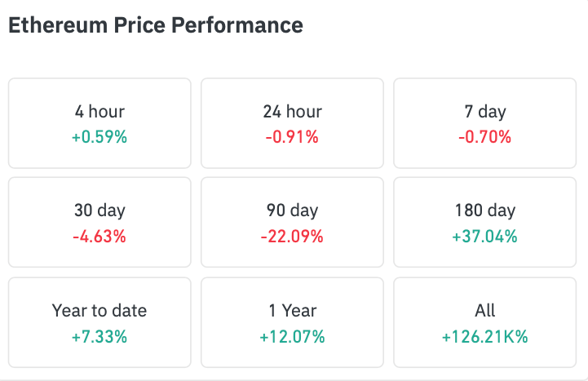588x381 pixels.
Task: Click the +126.21K% all-time value
Action: pos(484,336)
